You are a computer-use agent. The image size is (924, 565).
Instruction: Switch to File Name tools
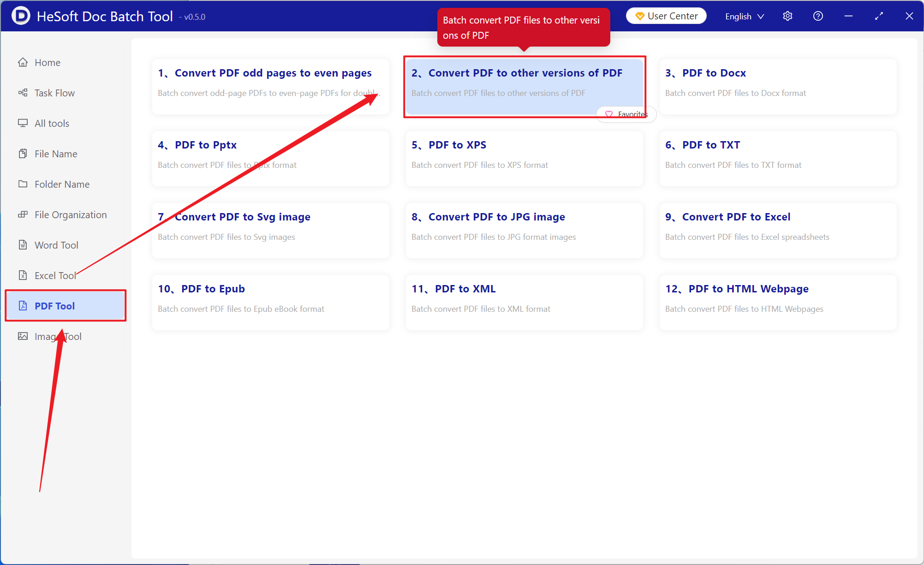(65, 154)
